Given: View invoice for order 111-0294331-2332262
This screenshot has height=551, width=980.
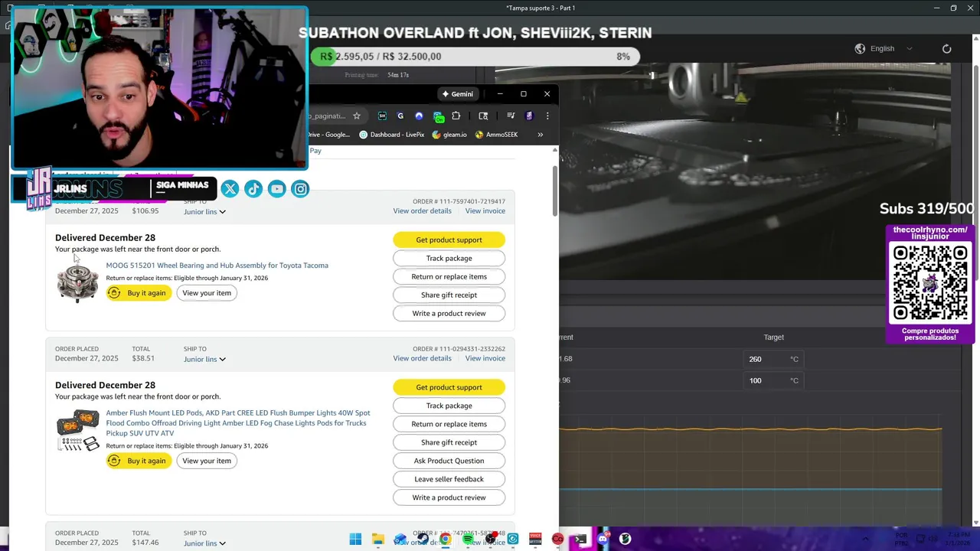Looking at the screenshot, I should pos(485,358).
